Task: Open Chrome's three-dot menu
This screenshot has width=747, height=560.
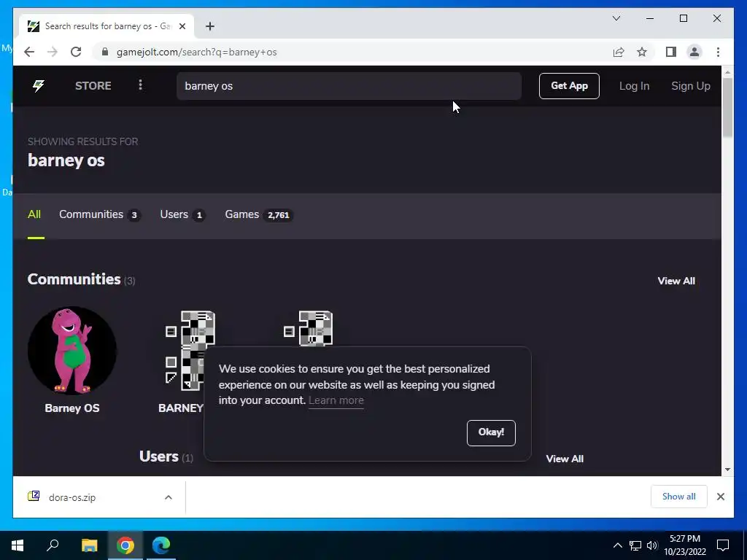Action: point(718,52)
